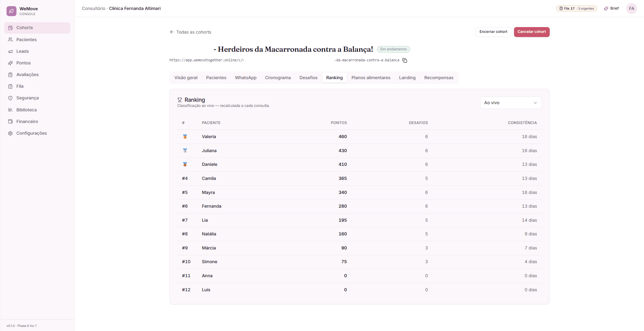
Task: Open Configurações in the sidebar
Action: (x=37, y=133)
